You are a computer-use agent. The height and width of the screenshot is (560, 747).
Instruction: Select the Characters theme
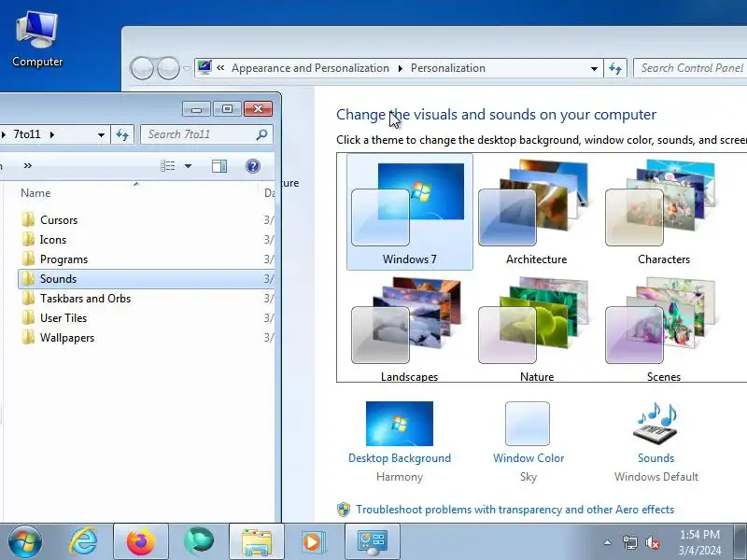[664, 212]
